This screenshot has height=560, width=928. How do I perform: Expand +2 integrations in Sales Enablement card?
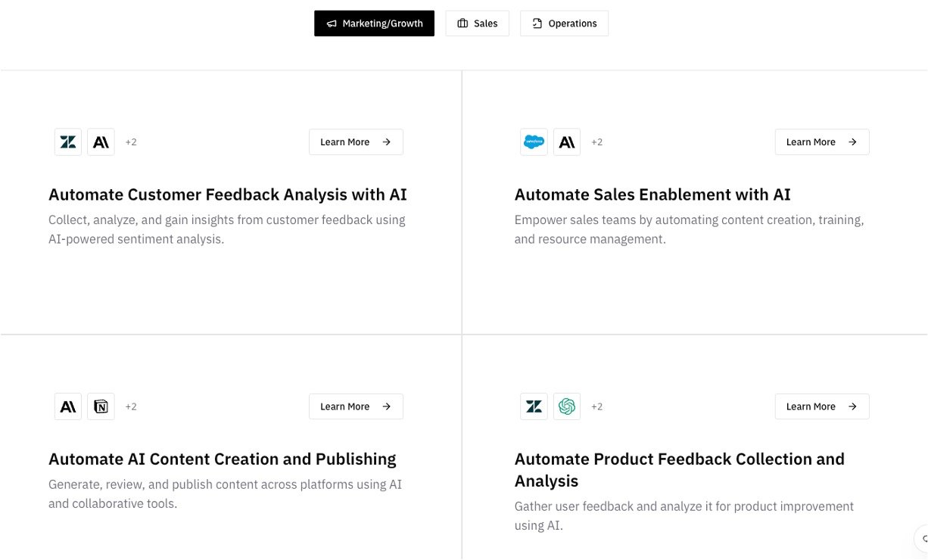597,142
